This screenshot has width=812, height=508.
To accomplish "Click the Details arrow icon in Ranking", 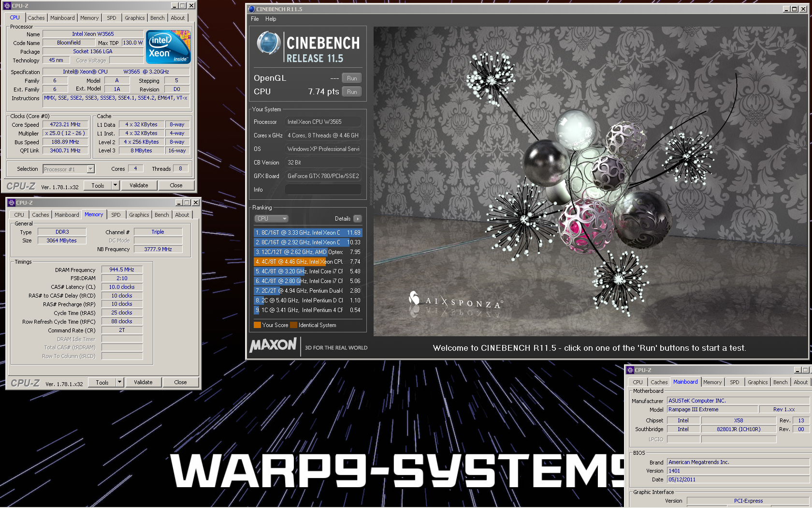I will tap(358, 219).
